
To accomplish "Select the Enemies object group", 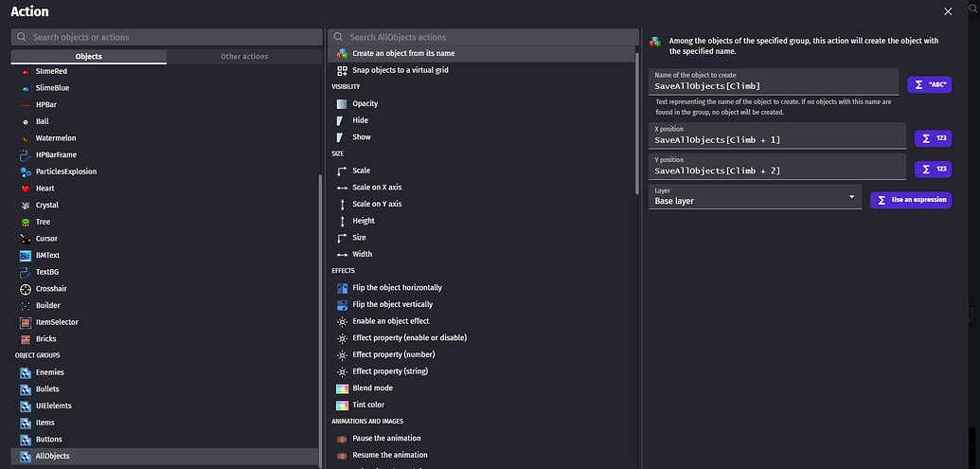I will (49, 372).
